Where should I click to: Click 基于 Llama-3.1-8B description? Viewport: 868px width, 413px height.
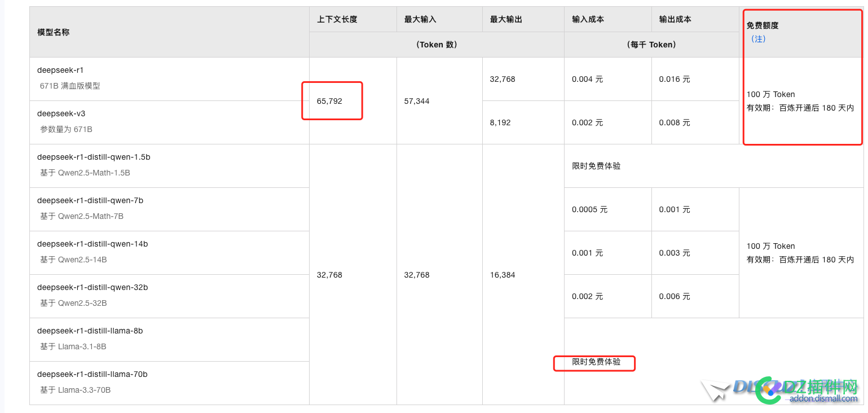73,346
